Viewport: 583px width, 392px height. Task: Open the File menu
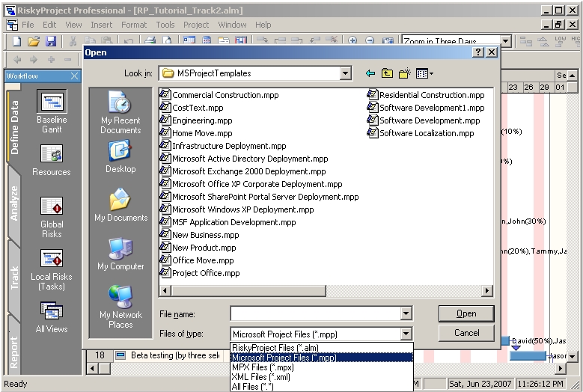tap(28, 25)
